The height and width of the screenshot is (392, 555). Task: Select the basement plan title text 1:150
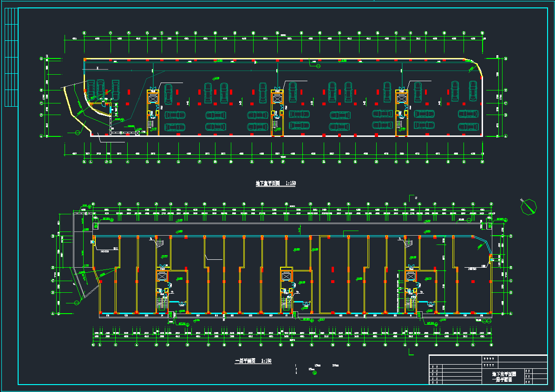click(275, 184)
